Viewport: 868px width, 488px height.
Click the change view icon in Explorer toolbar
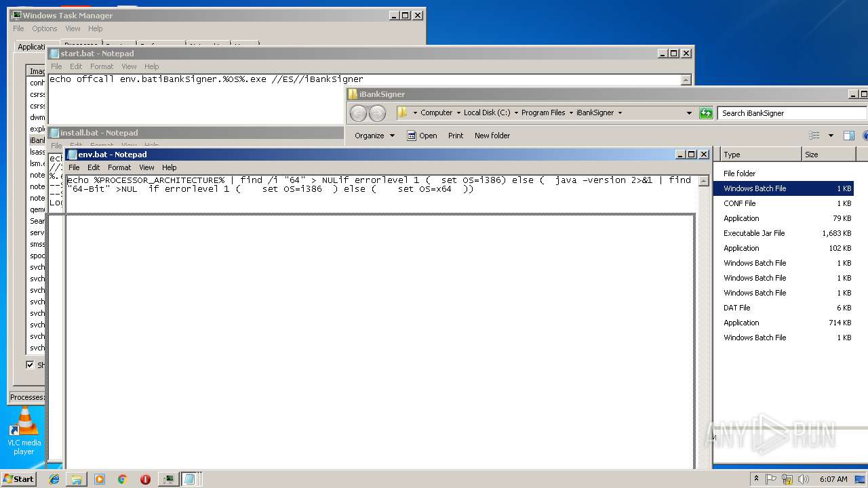tap(814, 136)
